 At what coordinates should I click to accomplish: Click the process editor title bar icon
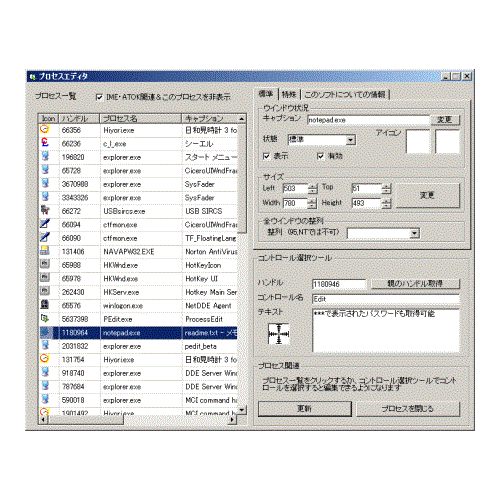click(33, 77)
